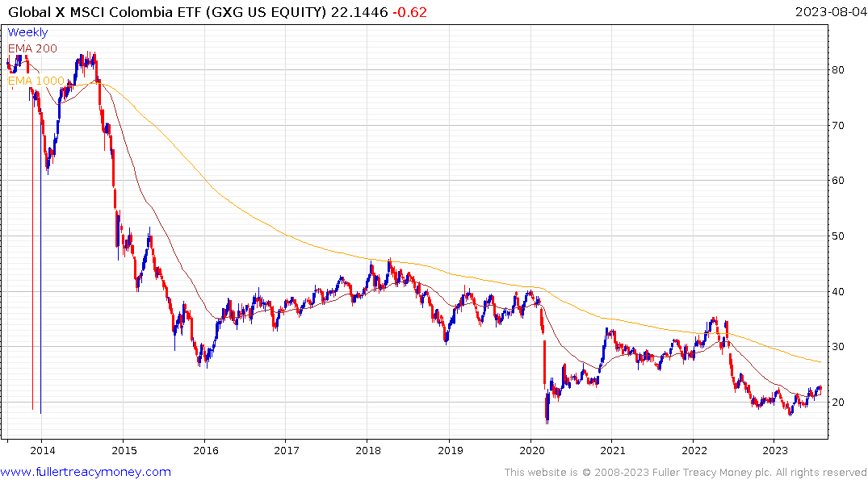Click the 60 price axis label
868x484 pixels.
tap(837, 181)
